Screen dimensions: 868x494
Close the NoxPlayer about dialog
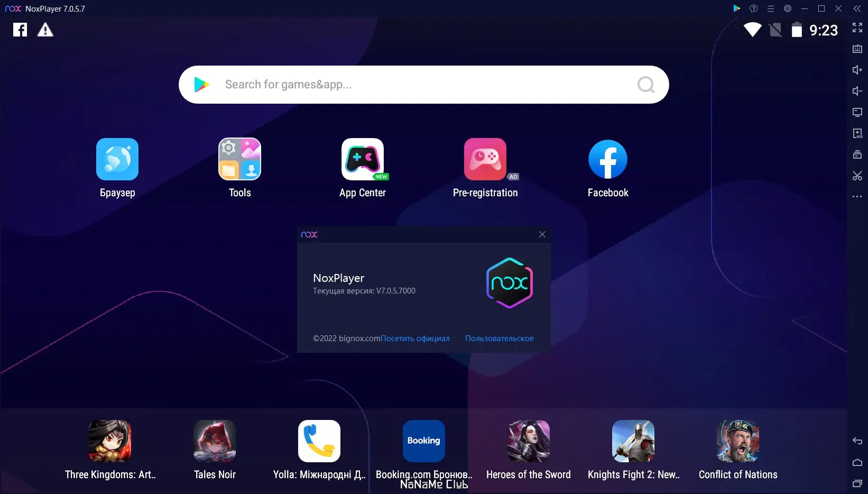542,234
